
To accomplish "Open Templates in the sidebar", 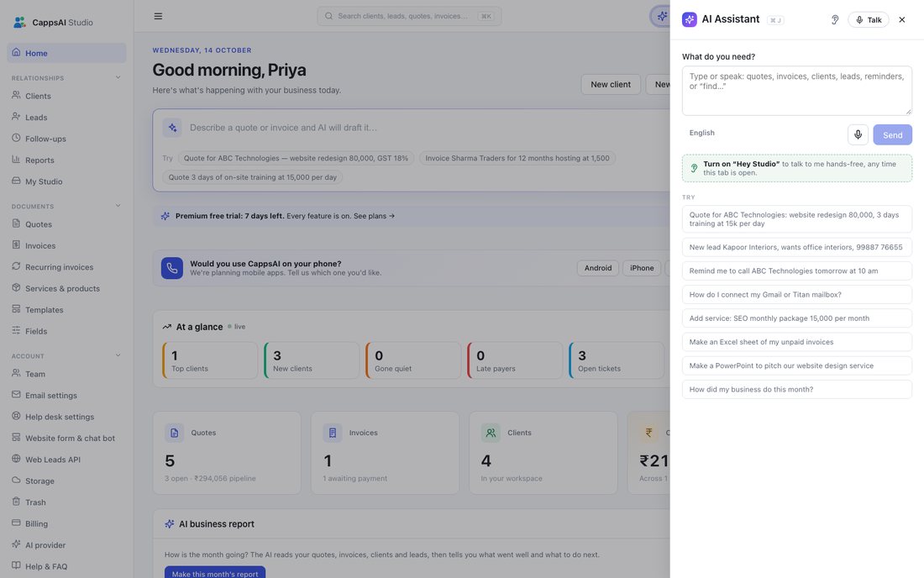I will tap(66, 309).
